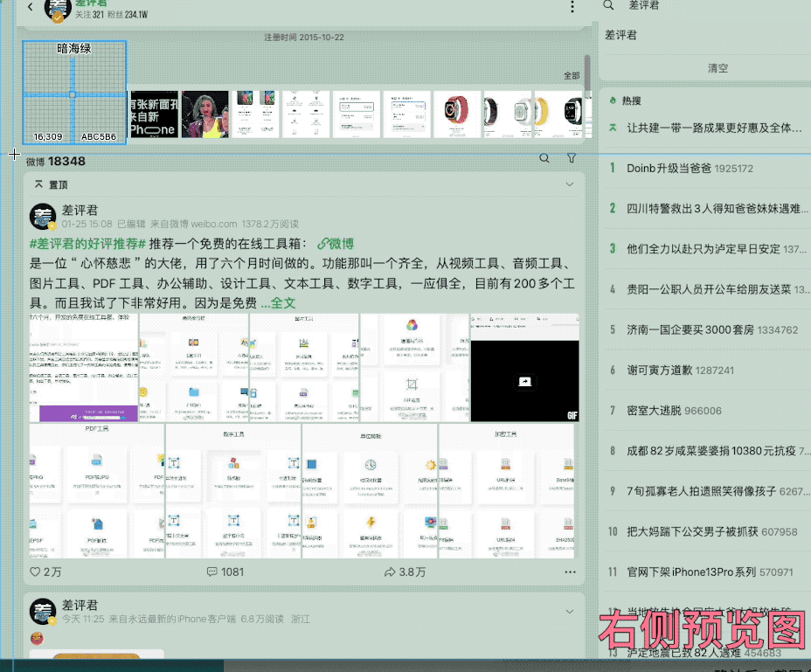
Task: Open the album thumbnail of woman in purple
Action: click(204, 114)
